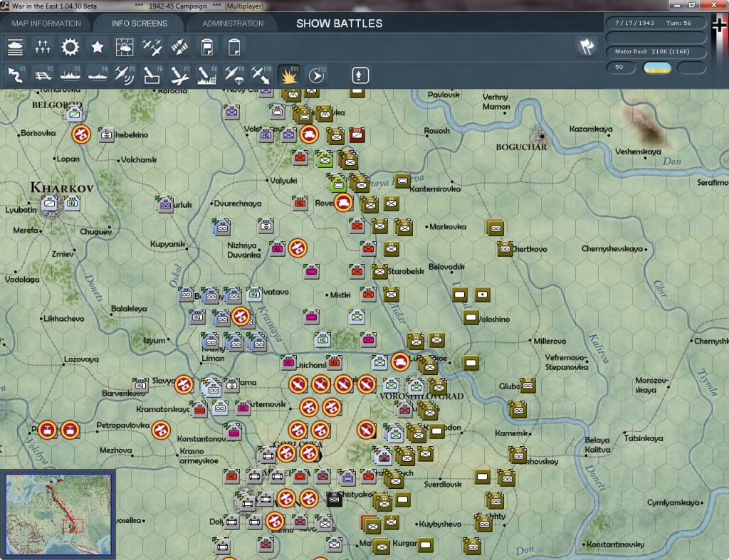729x560 pixels.
Task: Click the Morozovskaya town label
Action: click(x=652, y=385)
